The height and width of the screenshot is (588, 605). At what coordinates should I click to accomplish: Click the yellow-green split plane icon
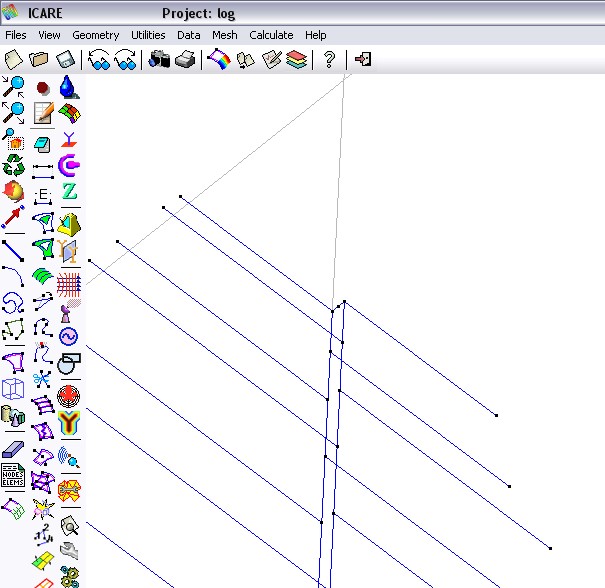43,561
